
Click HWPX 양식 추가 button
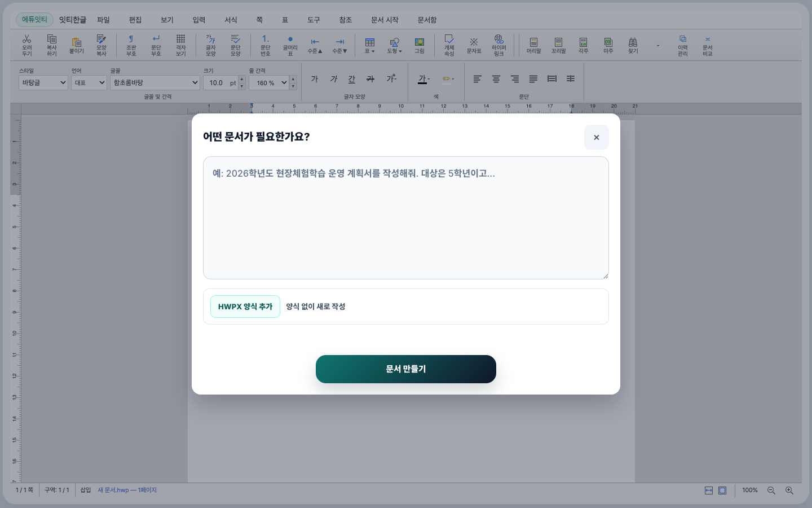coord(245,306)
